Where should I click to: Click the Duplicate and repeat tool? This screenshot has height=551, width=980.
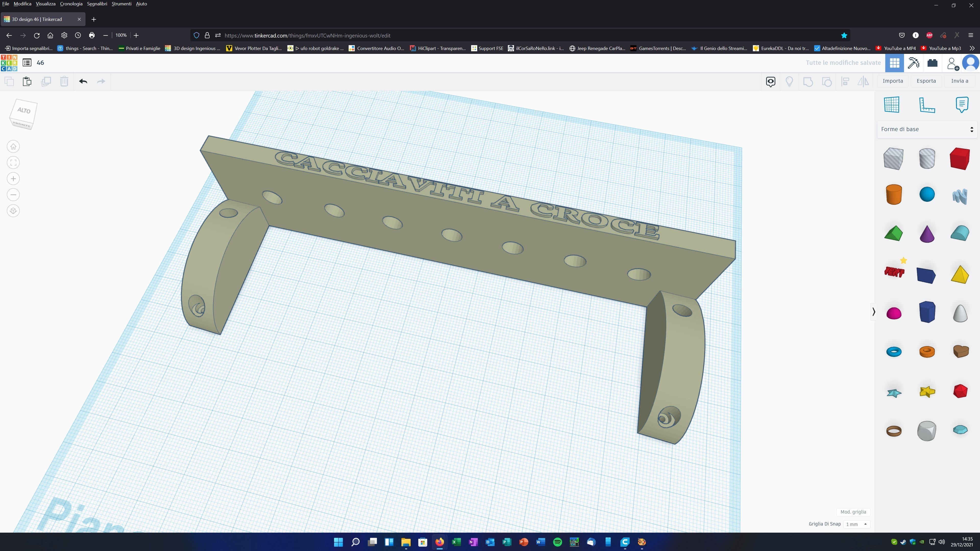(x=46, y=81)
